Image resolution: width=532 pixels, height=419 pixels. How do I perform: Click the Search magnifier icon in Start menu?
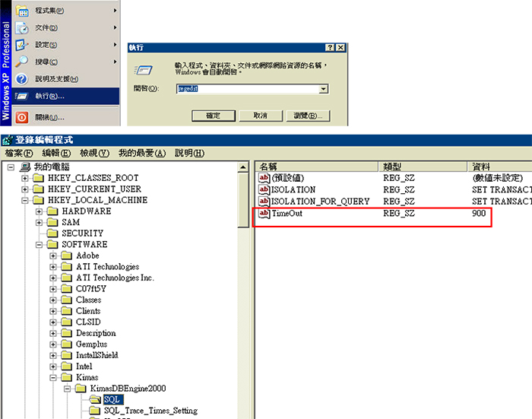pos(22,62)
